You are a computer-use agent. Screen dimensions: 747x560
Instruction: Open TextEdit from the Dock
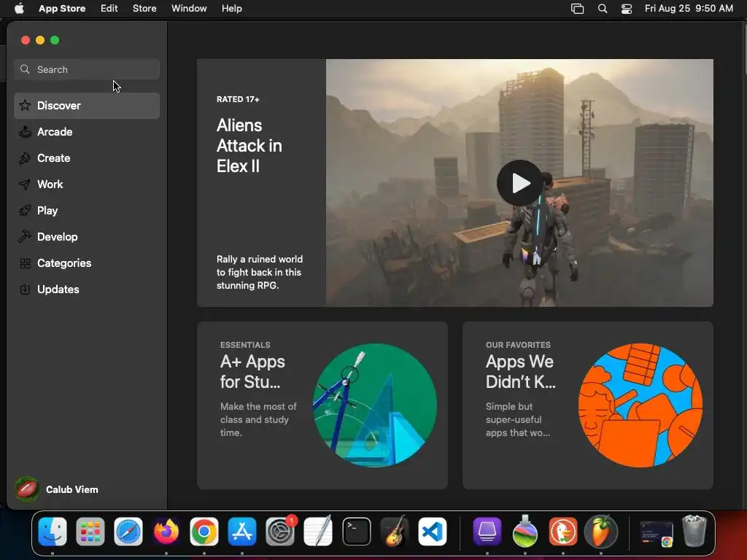318,532
